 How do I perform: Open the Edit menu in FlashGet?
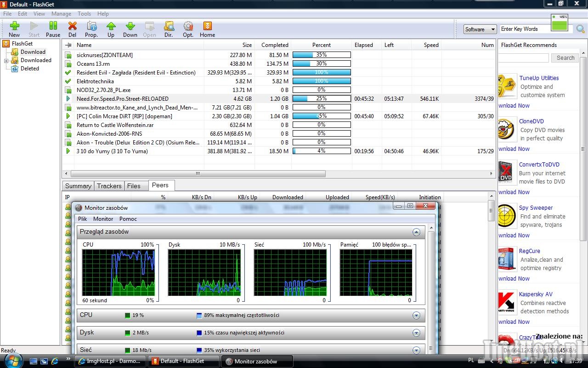23,14
